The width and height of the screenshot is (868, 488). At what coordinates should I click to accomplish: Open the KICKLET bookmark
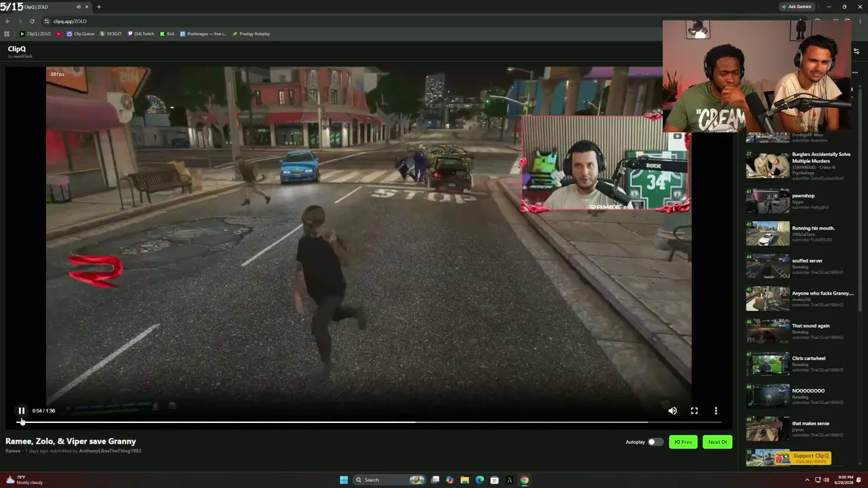[x=111, y=34]
